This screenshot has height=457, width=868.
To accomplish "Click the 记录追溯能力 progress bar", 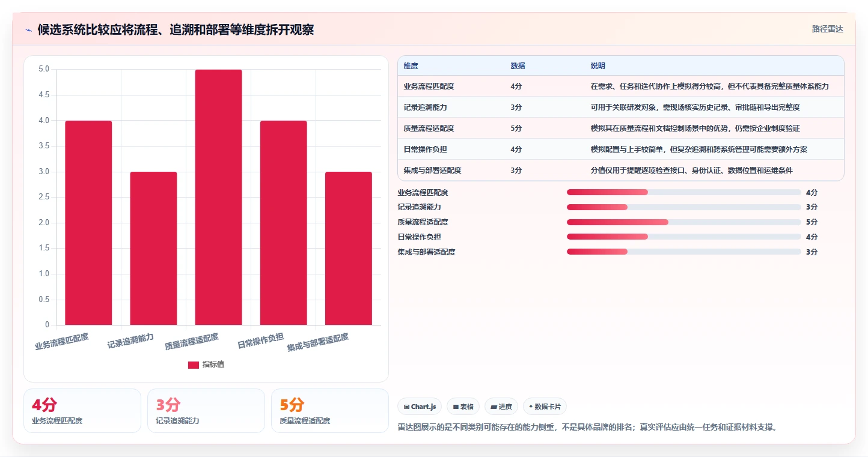I will coord(683,207).
